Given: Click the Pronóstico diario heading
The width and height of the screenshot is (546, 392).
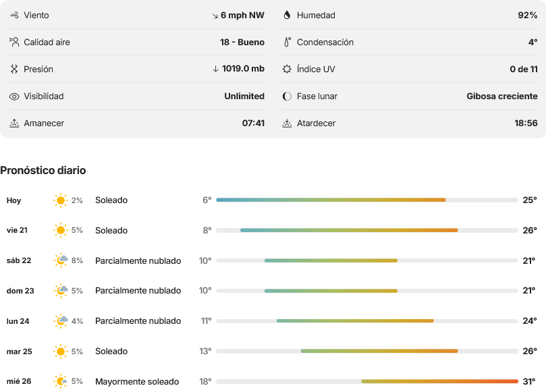Looking at the screenshot, I should point(43,170).
